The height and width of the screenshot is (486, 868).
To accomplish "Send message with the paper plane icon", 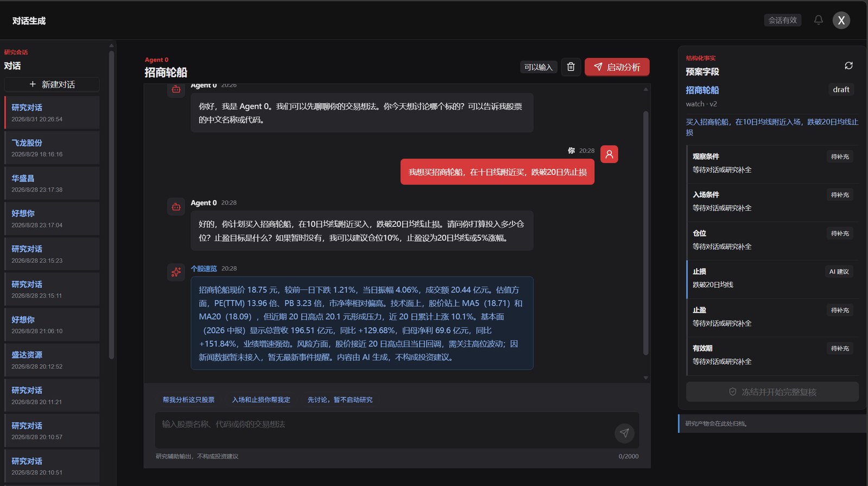I will 624,433.
